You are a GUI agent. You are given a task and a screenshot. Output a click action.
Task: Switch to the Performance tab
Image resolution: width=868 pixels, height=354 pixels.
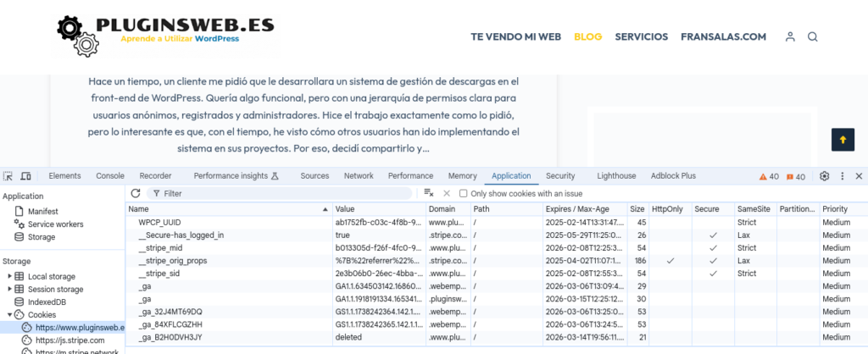point(411,176)
